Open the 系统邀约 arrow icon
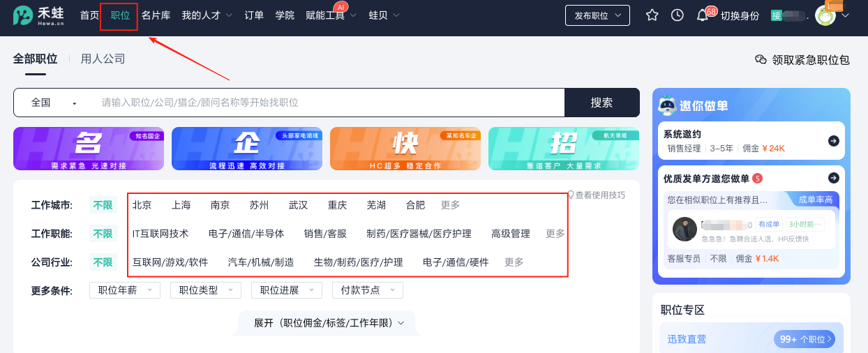The width and height of the screenshot is (868, 353). pyautogui.click(x=833, y=141)
